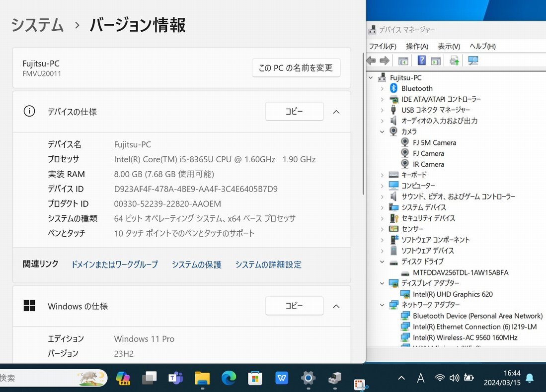Click Settings gear icon on taskbar
Image resolution: width=546 pixels, height=392 pixels.
tap(308, 378)
